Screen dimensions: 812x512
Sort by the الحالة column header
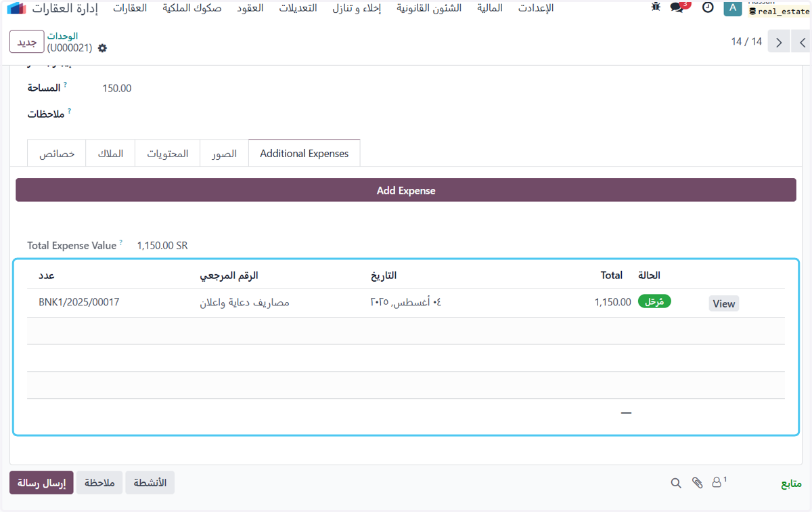point(650,276)
